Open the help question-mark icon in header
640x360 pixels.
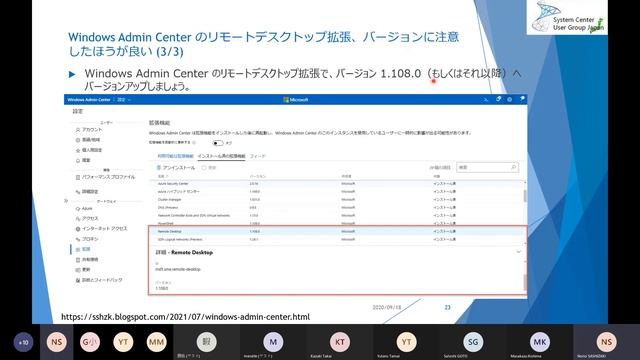click(522, 99)
